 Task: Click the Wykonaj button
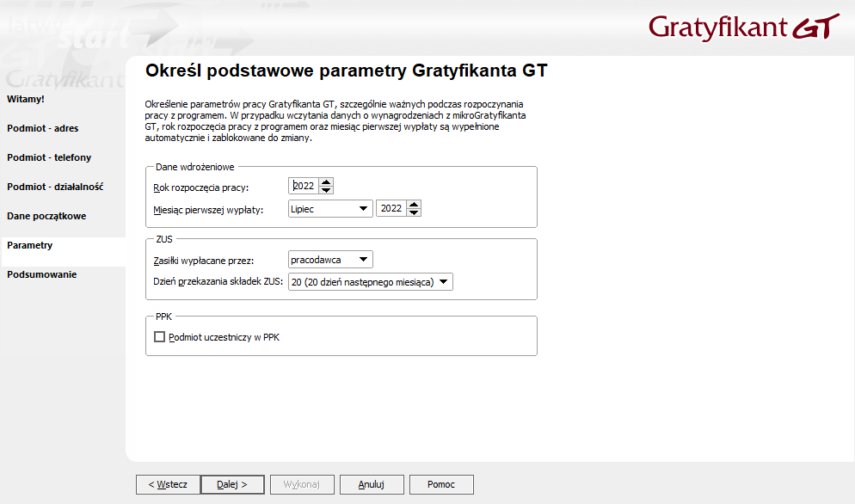(302, 484)
